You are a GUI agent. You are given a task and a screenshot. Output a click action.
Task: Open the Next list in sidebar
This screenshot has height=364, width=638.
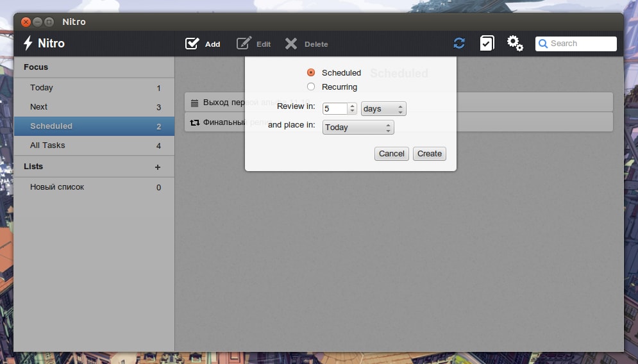[94, 107]
